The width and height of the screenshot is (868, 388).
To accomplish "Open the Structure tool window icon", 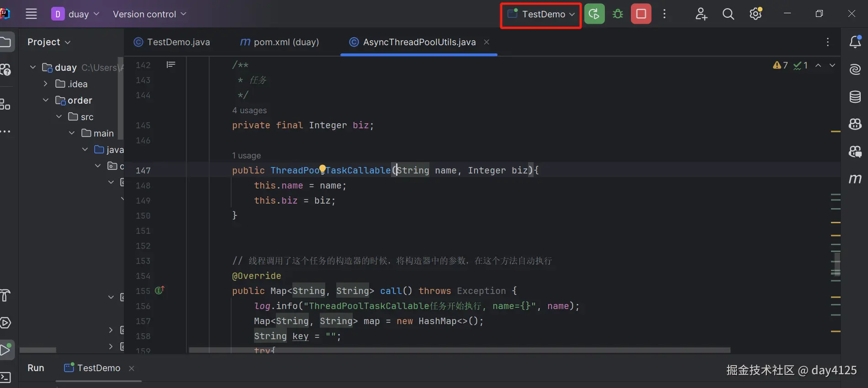I will [5, 104].
